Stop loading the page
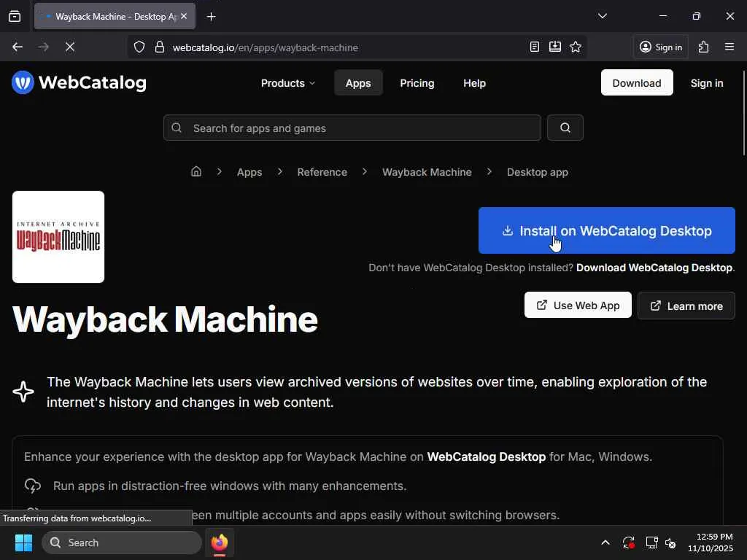 70,47
